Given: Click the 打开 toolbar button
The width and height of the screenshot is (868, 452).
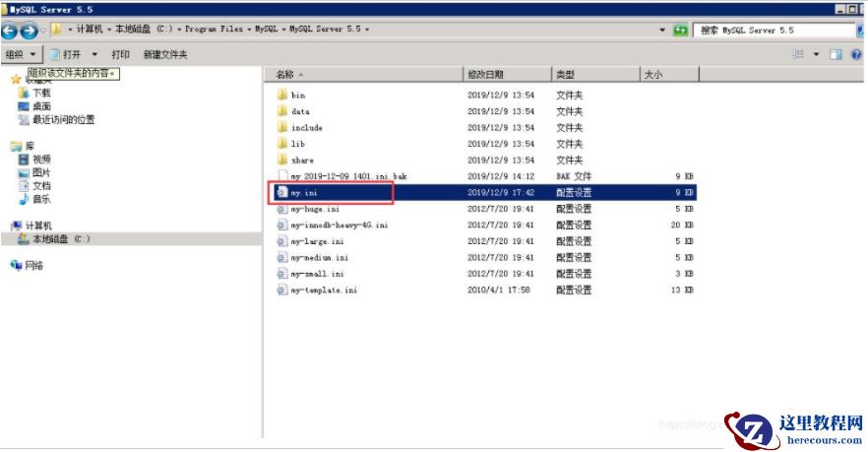Looking at the screenshot, I should (x=65, y=54).
